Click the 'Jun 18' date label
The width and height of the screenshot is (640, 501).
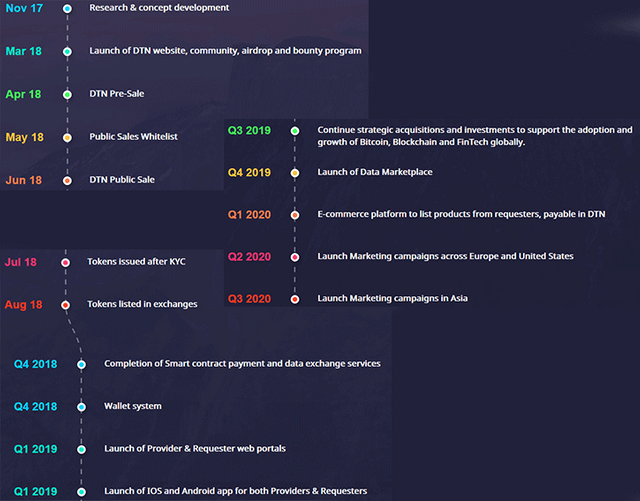tap(24, 180)
